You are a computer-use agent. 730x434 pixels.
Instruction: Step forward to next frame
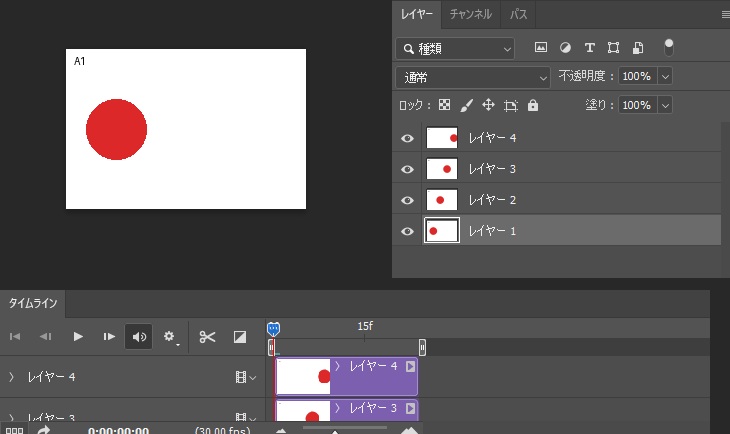click(109, 336)
